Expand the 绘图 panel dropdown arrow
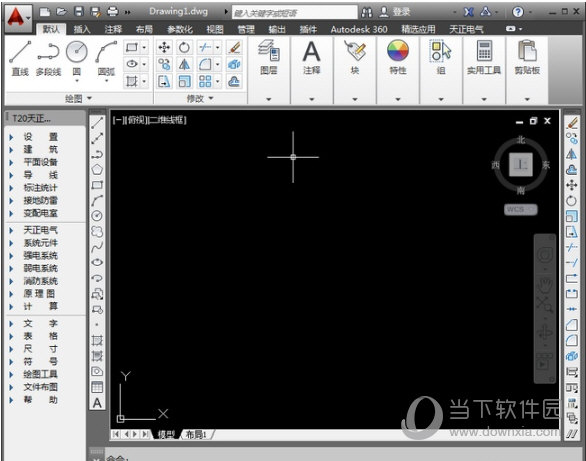Viewport: 586px width, 461px height. [x=89, y=98]
